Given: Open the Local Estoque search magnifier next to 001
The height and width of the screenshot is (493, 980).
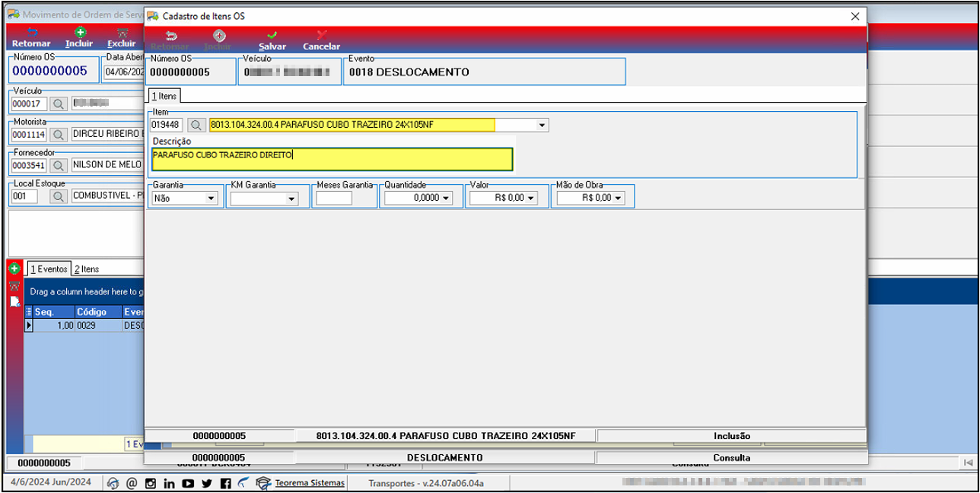Looking at the screenshot, I should click(59, 196).
